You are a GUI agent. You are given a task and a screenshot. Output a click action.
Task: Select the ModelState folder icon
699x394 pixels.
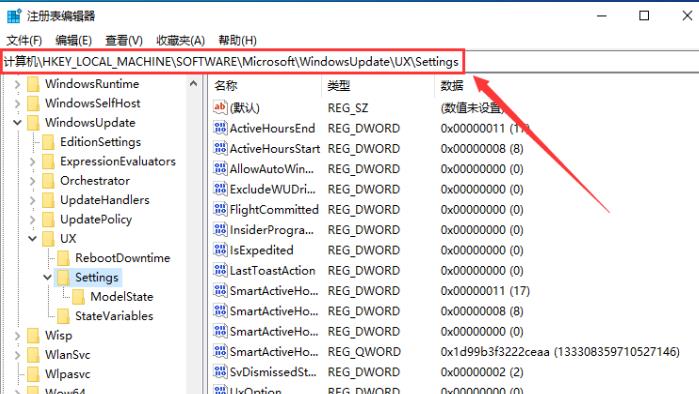(78, 297)
